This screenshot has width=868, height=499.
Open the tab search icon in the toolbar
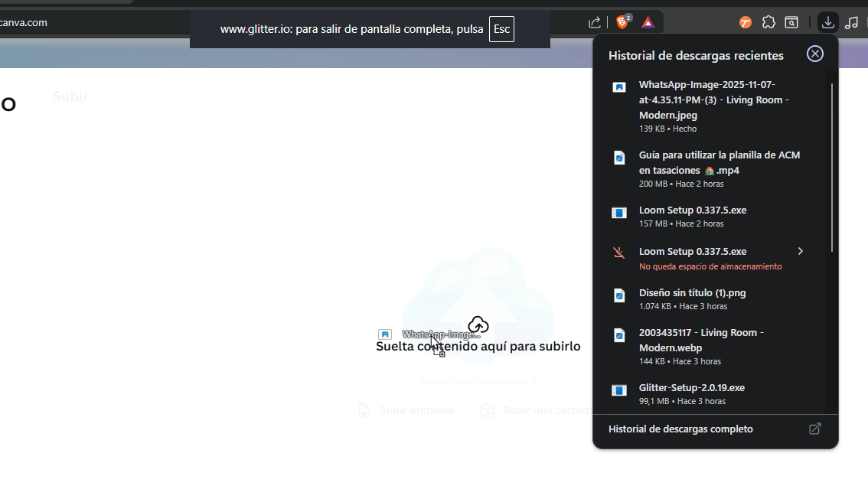(791, 22)
